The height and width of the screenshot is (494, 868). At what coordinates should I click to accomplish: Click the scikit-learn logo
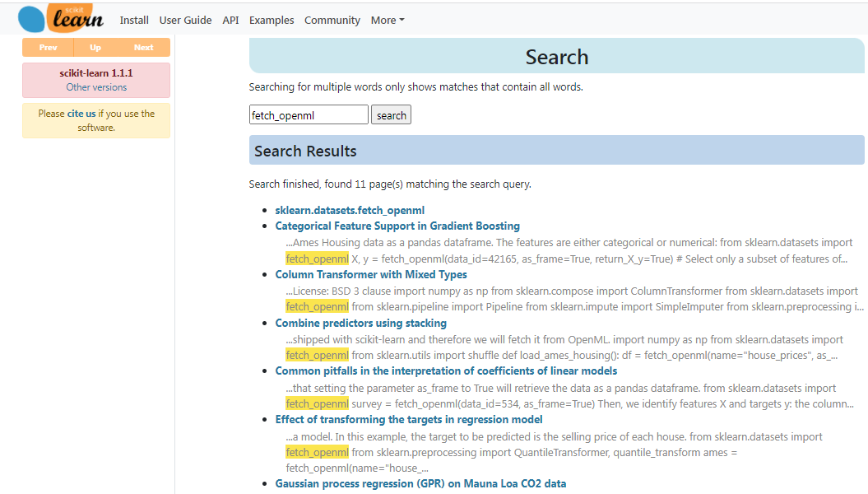coord(61,18)
